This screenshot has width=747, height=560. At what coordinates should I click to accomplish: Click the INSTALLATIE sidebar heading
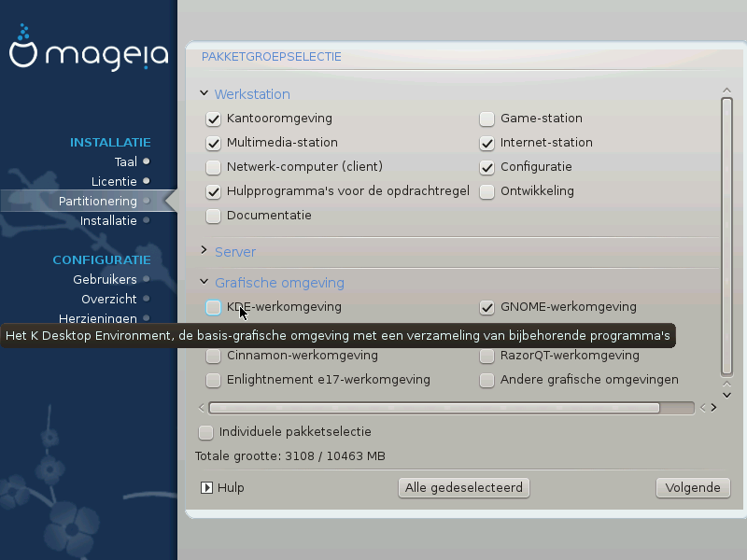tap(110, 143)
